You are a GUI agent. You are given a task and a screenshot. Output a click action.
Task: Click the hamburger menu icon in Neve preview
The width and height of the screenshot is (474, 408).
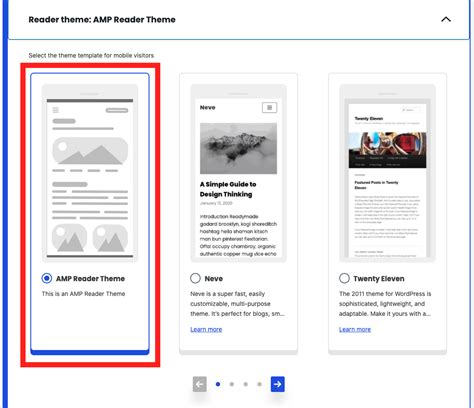269,108
